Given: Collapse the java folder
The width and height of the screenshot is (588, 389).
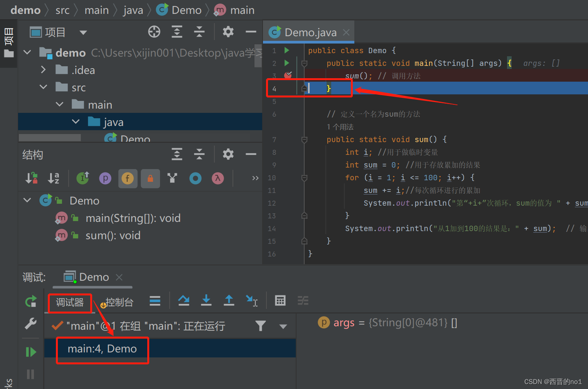Looking at the screenshot, I should 76,122.
